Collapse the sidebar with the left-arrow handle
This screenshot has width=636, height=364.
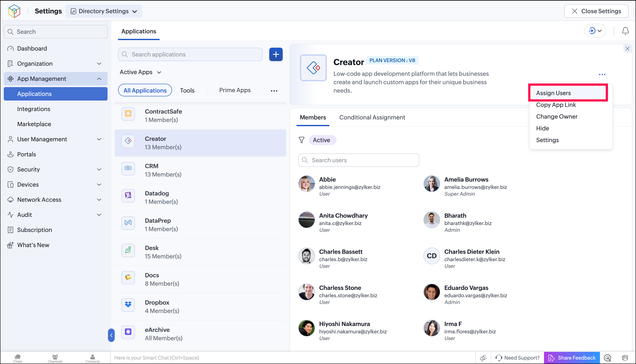click(111, 335)
